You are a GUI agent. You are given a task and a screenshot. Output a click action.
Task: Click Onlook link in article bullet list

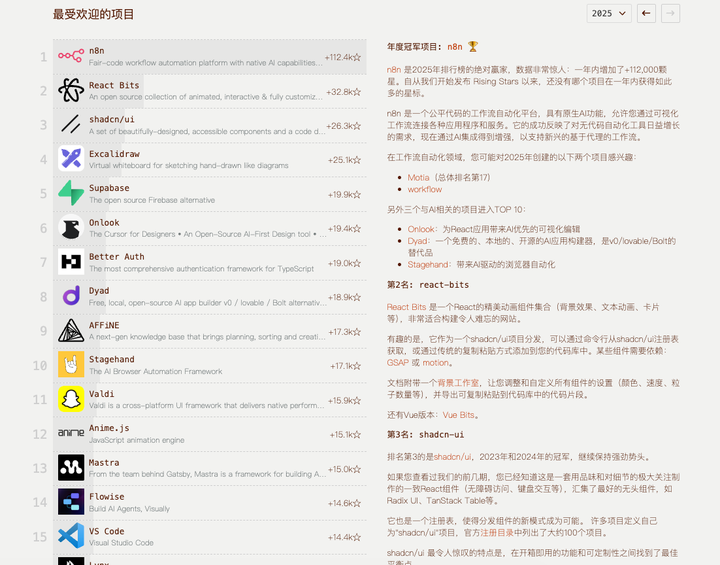(x=421, y=229)
